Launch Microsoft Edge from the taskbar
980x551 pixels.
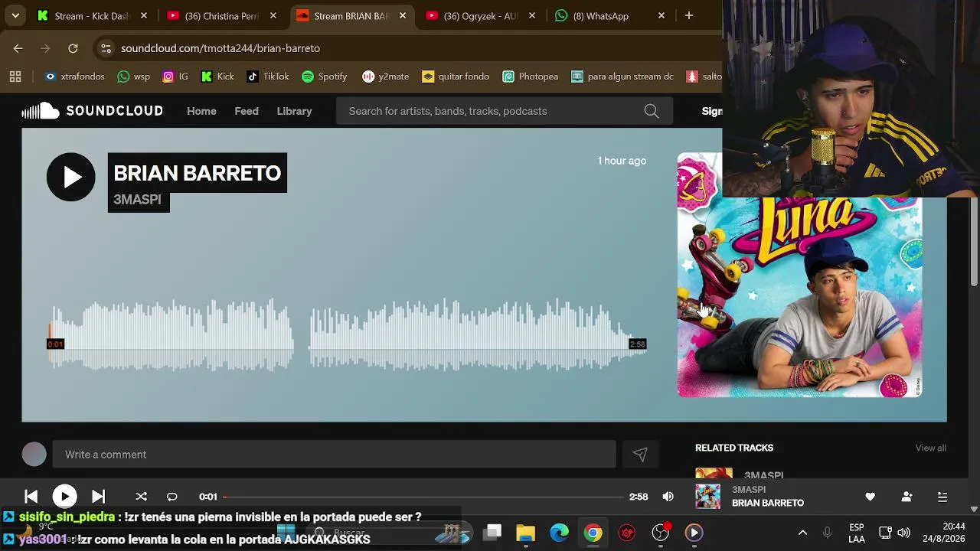560,533
